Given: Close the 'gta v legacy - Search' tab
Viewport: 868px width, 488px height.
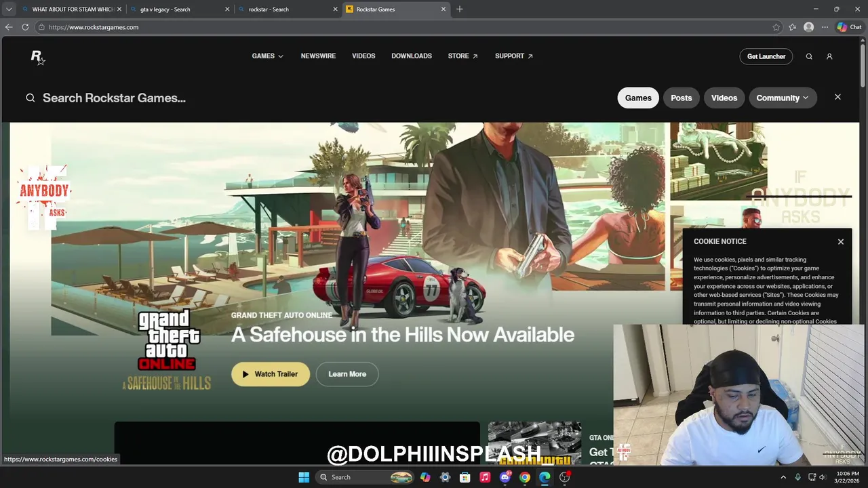Looking at the screenshot, I should click(226, 9).
